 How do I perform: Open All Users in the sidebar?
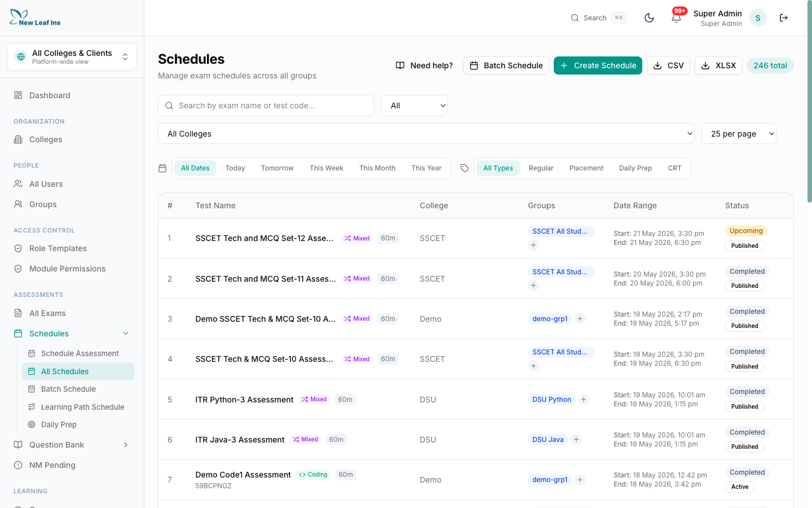72,184
